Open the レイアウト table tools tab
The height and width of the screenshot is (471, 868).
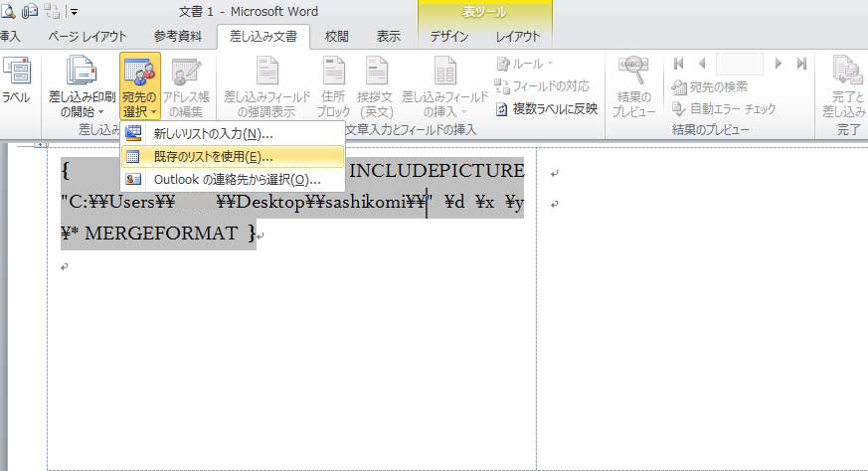point(518,37)
